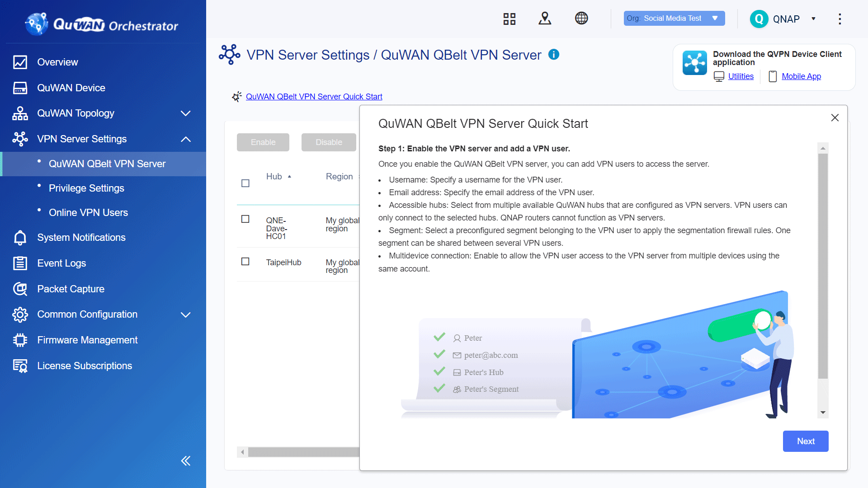Open Overview in the sidebar
Screen dimensions: 868x488
click(x=57, y=62)
